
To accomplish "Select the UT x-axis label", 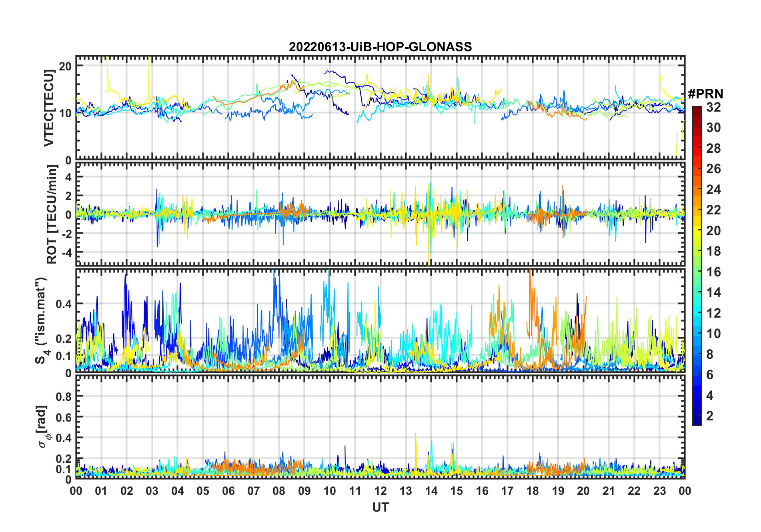I will (380, 508).
